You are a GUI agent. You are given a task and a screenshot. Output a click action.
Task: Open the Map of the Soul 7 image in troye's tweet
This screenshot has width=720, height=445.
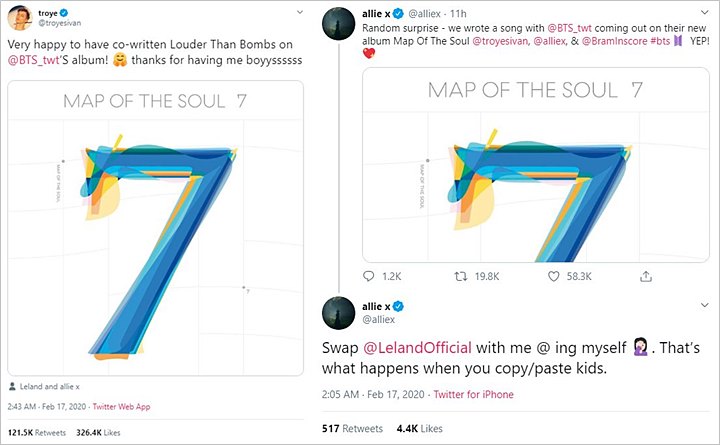(x=156, y=228)
